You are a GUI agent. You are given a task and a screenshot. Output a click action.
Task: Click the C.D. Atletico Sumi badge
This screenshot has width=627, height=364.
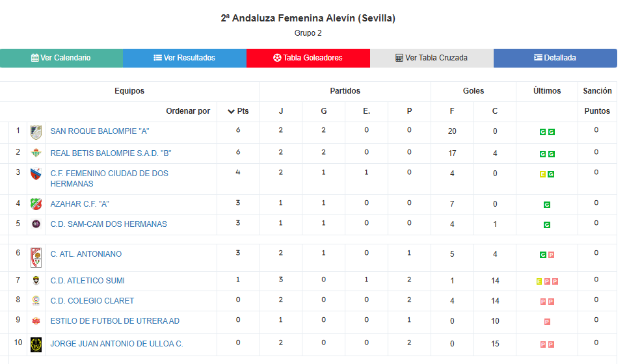pyautogui.click(x=36, y=281)
